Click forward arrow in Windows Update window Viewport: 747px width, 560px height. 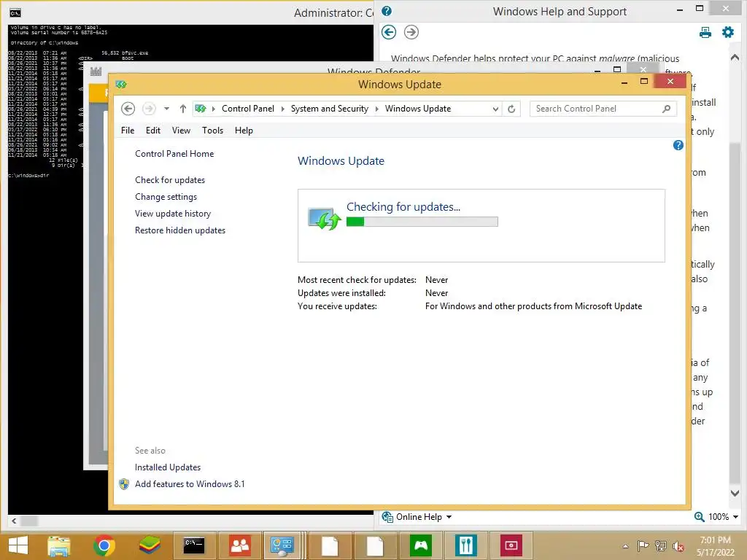pyautogui.click(x=149, y=109)
